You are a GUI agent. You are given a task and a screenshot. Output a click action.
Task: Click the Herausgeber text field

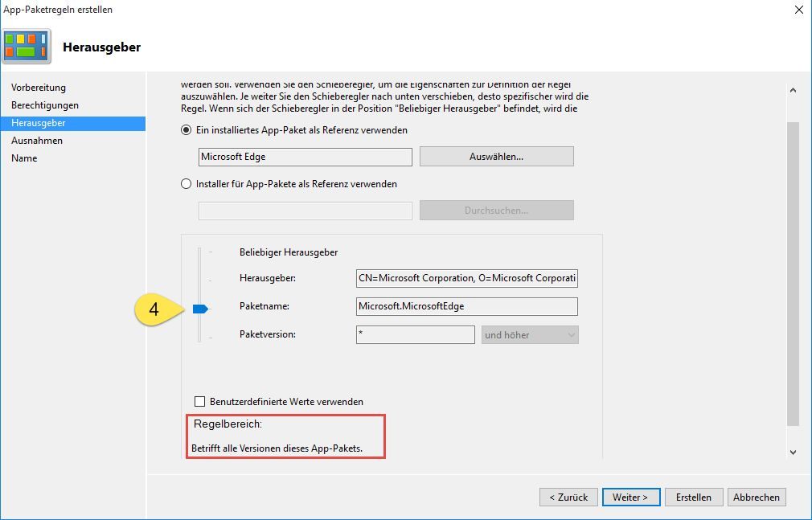tap(467, 278)
